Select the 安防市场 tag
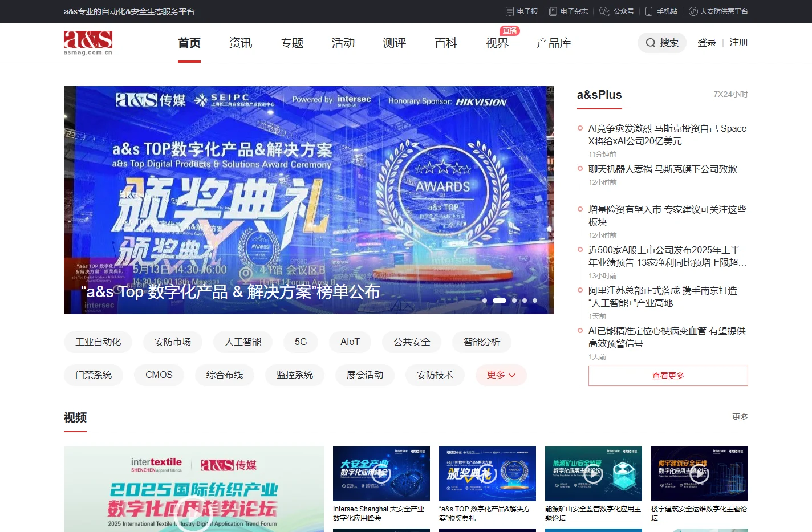 pos(173,342)
